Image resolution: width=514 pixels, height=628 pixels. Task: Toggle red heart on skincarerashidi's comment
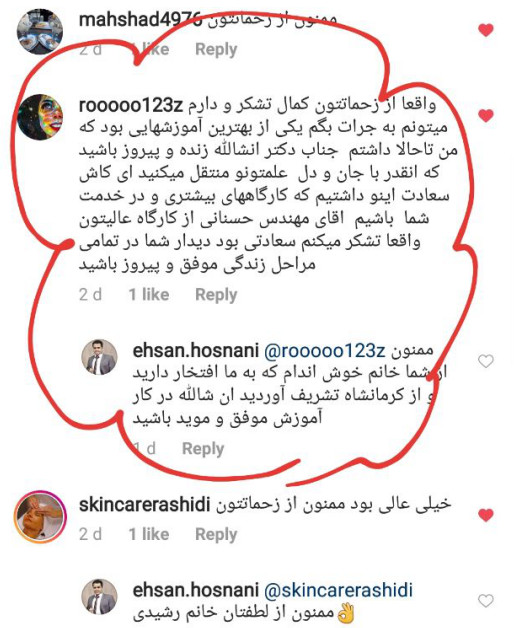coord(486,515)
